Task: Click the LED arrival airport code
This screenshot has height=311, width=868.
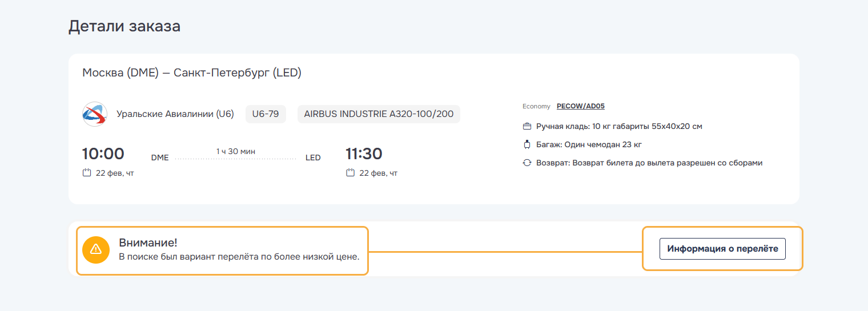Action: (x=313, y=157)
